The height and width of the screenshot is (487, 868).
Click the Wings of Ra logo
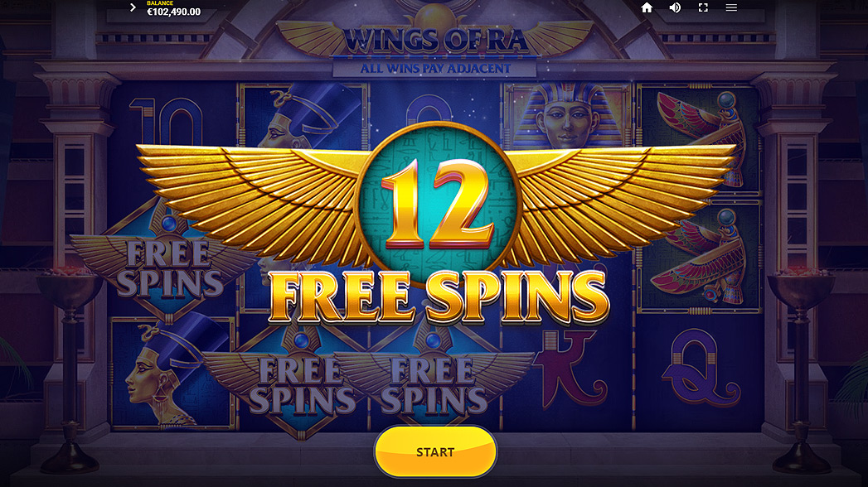pos(434,39)
